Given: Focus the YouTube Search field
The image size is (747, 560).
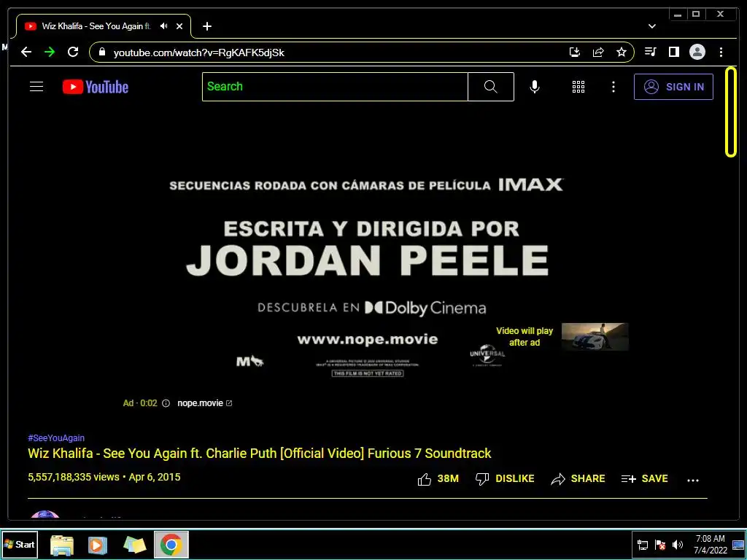Looking at the screenshot, I should tap(335, 87).
